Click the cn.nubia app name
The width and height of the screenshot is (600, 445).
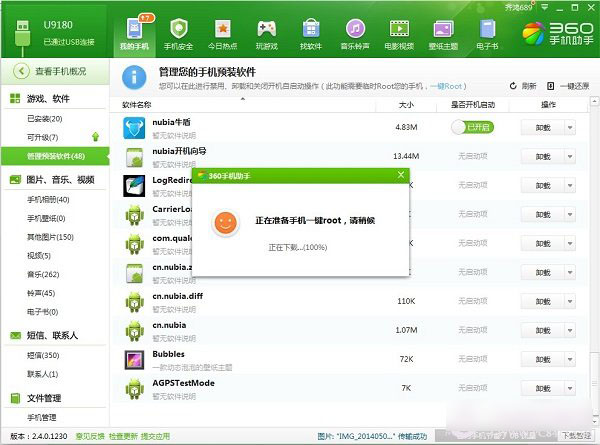point(169,325)
